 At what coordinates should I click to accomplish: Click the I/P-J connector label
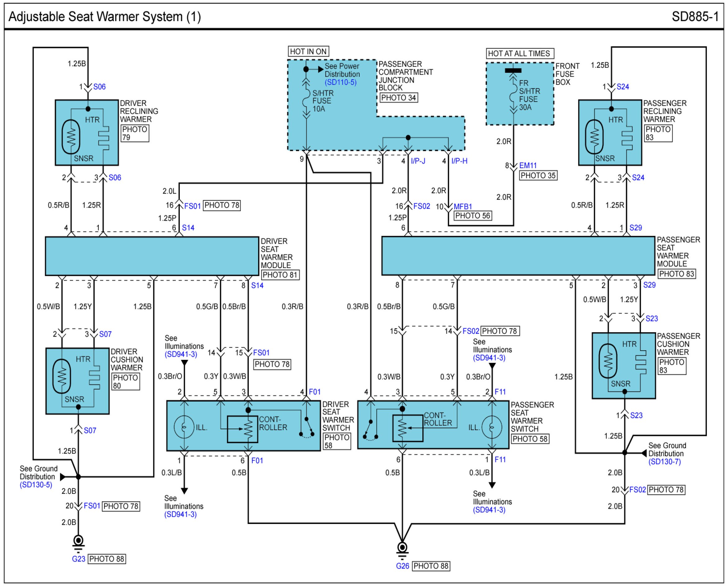[418, 161]
